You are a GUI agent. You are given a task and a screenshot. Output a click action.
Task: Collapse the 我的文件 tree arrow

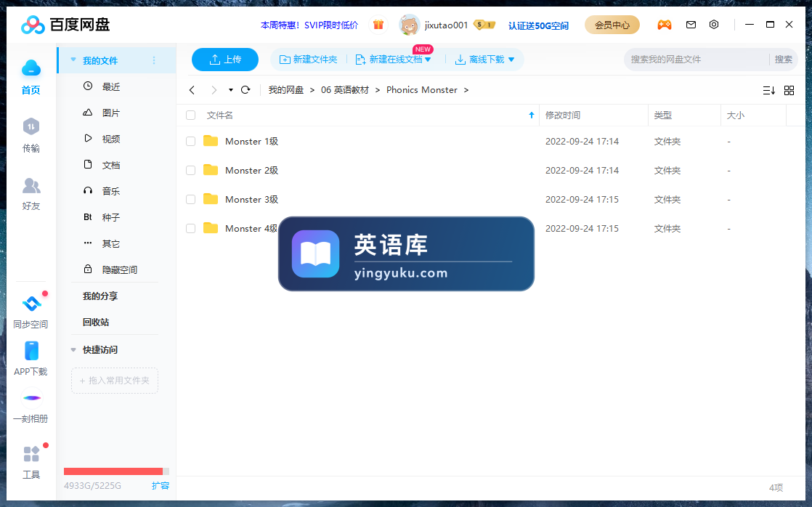[73, 60]
